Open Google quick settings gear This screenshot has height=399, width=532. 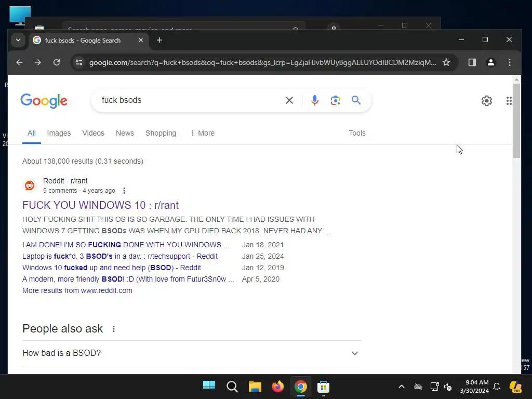(486, 101)
